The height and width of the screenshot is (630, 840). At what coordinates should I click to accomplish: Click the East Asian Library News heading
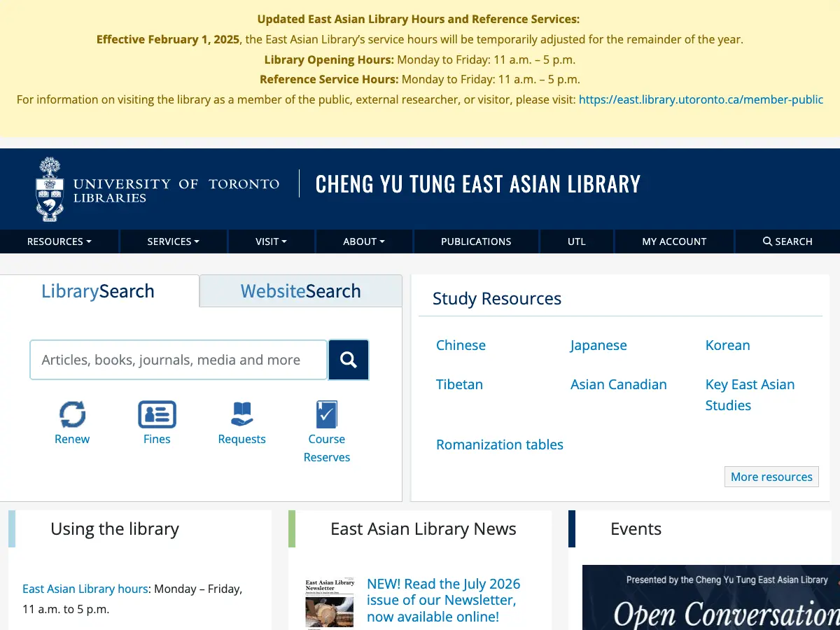click(423, 528)
